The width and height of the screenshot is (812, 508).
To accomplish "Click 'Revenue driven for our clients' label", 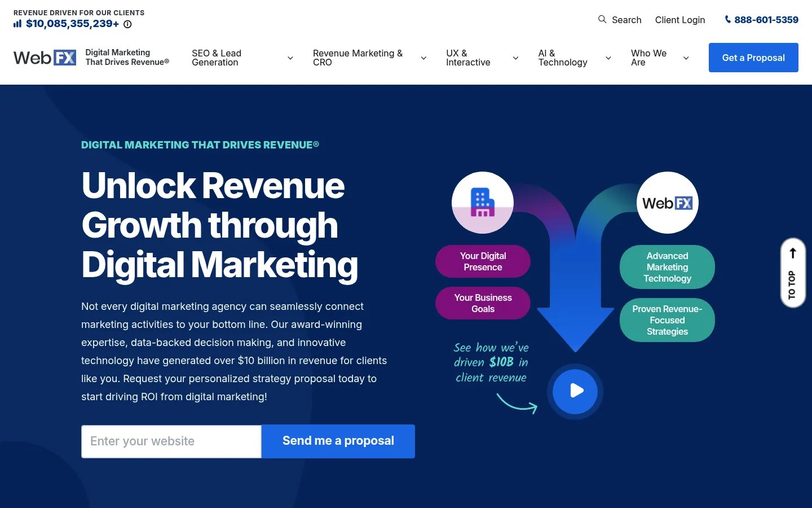I will tap(79, 12).
